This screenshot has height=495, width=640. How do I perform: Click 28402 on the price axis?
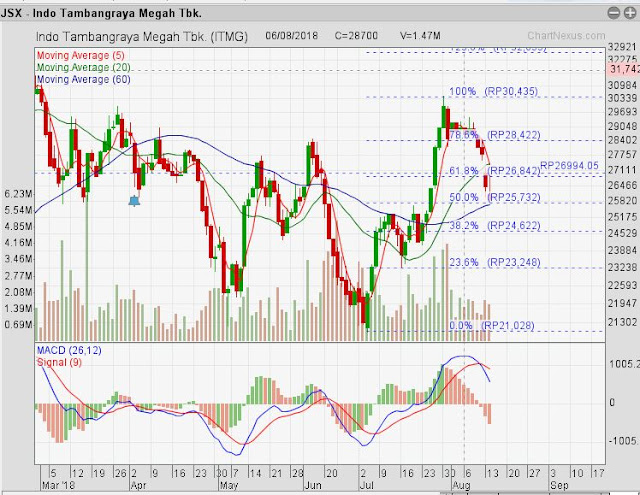tap(622, 140)
